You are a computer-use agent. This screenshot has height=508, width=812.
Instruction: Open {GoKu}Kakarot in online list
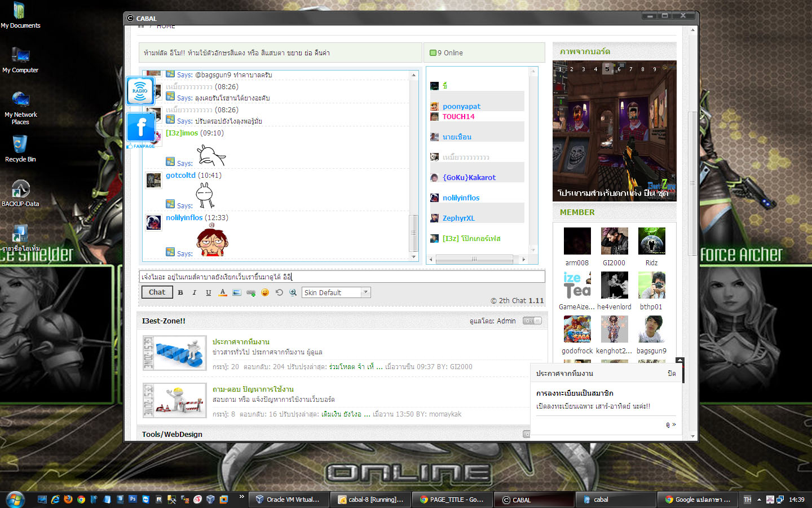click(x=469, y=177)
